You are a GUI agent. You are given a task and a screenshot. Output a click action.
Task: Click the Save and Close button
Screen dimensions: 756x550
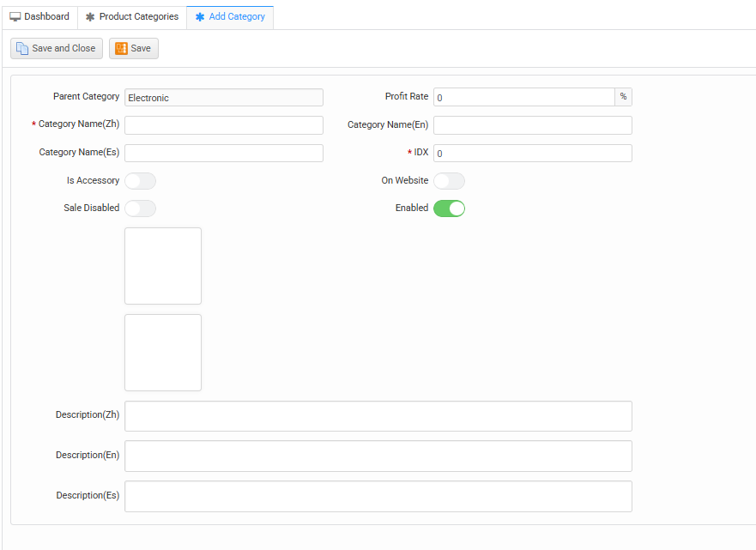[57, 49]
